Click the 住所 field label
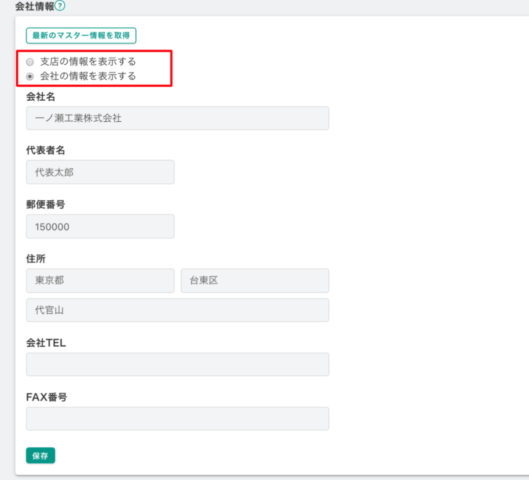 click(x=36, y=259)
